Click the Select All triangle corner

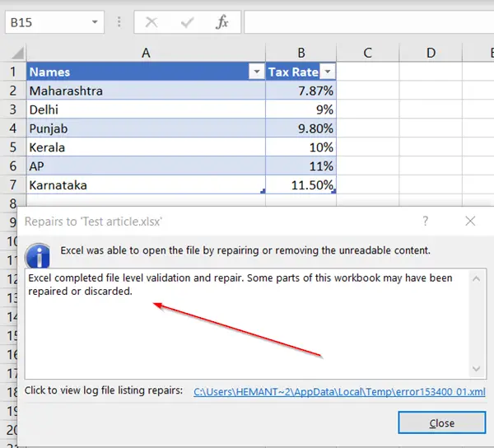17,53
